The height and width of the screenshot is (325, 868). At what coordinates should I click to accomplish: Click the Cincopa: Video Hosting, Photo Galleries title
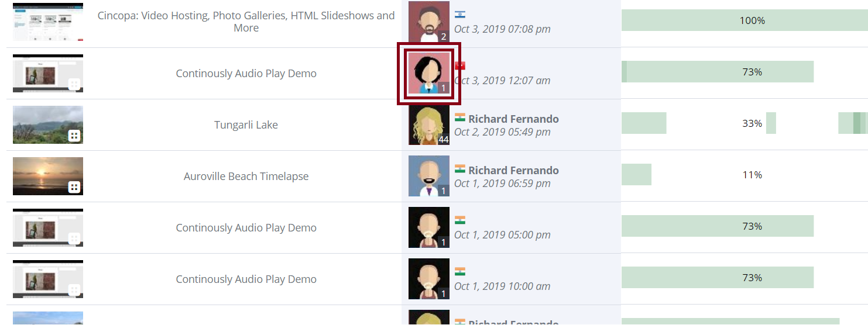tap(246, 22)
